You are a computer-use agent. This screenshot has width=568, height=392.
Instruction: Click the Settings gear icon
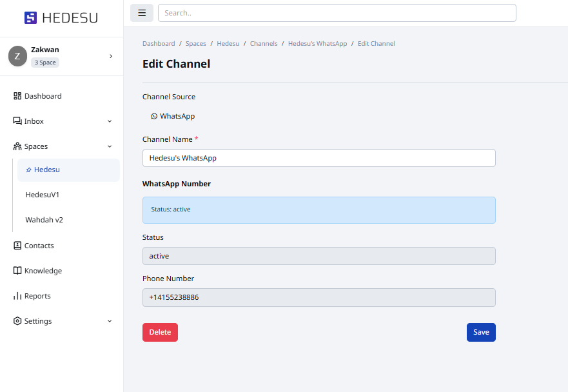tap(17, 321)
